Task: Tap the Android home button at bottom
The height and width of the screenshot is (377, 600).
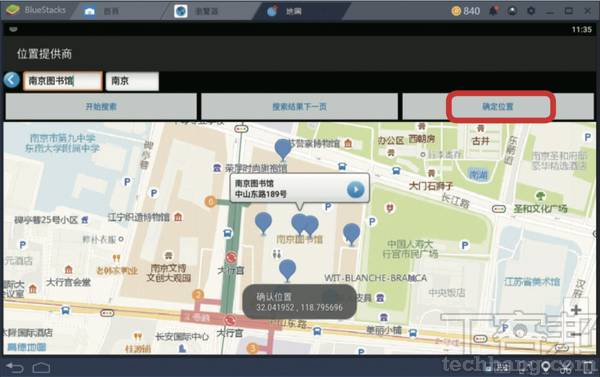Action: pyautogui.click(x=41, y=368)
